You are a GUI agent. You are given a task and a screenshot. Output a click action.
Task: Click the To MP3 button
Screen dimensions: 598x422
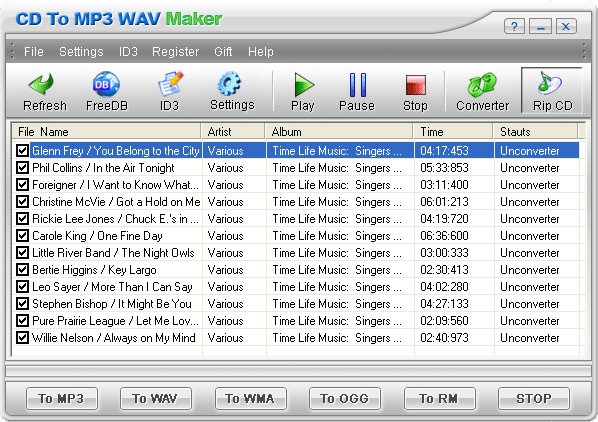62,398
